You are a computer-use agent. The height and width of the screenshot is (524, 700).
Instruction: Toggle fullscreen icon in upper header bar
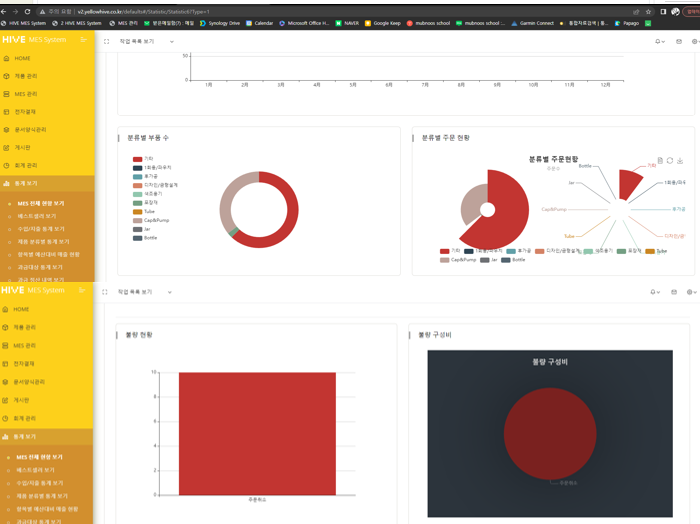106,42
